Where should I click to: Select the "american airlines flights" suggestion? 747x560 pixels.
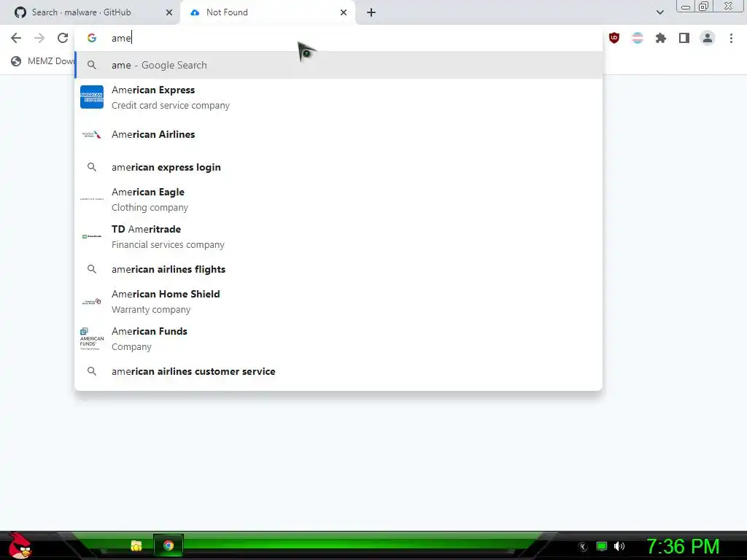338,269
